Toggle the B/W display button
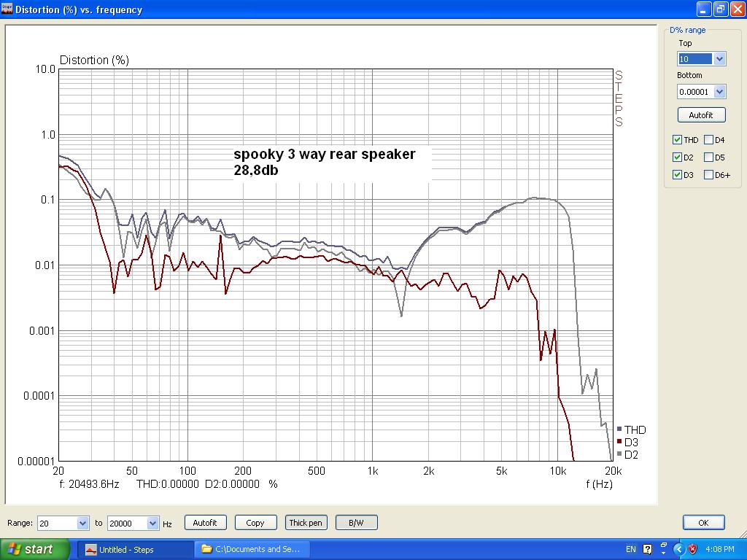Screen dimensions: 747x560 coord(356,522)
